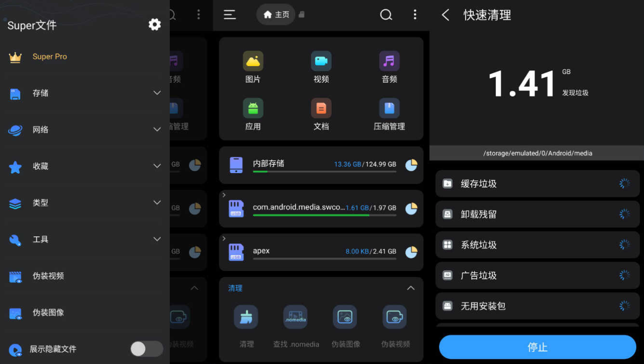The image size is (644, 364).
Task: Open the apex storage card
Action: pyautogui.click(x=321, y=252)
